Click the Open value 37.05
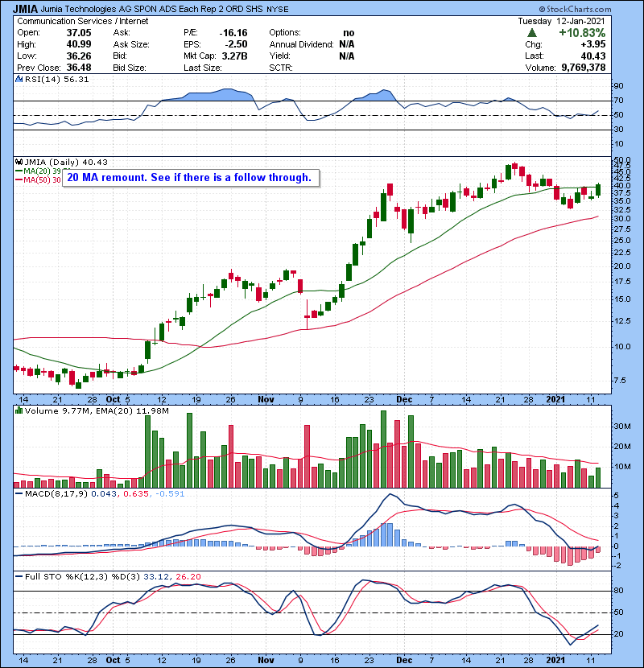This screenshot has width=644, height=668. 78,33
